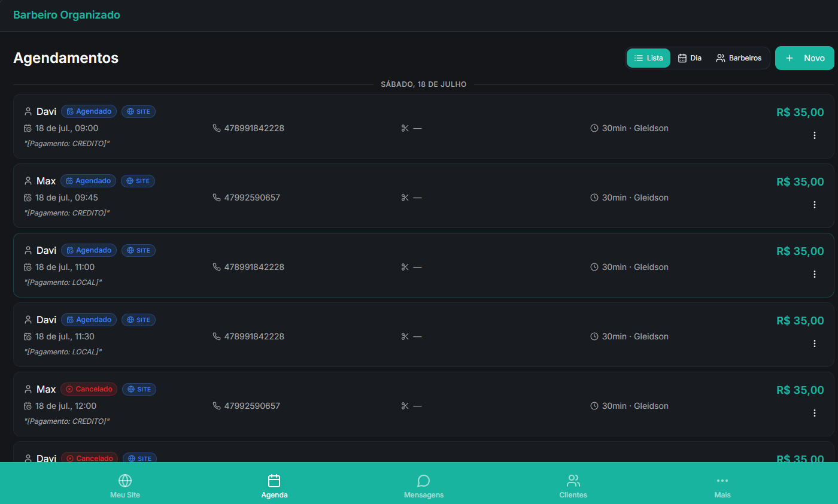Click SITE badge on Davi 11:00

coord(138,250)
